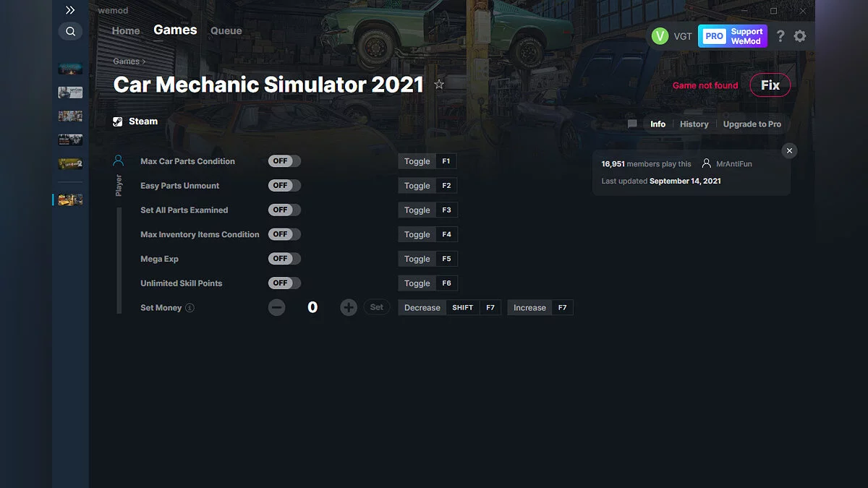This screenshot has height=488, width=868.
Task: Click the help question mark icon
Action: [780, 35]
